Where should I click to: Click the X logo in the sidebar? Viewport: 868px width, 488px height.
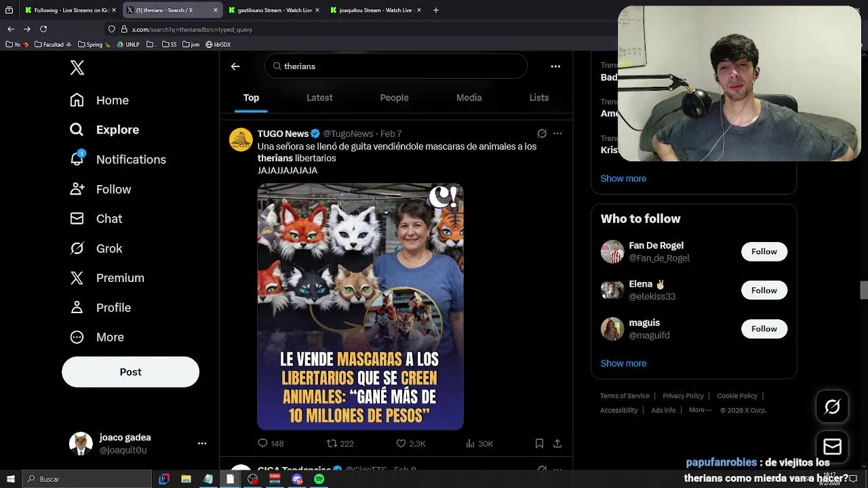pyautogui.click(x=77, y=68)
